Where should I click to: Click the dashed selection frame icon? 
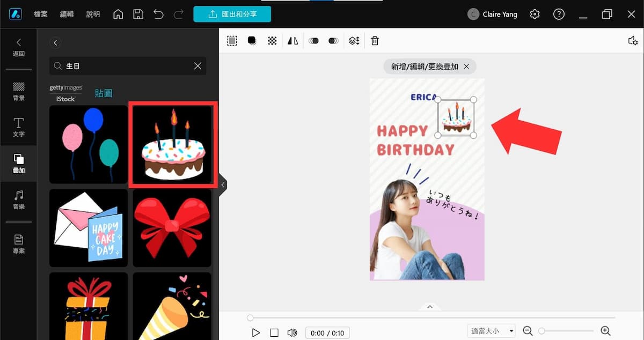tap(232, 41)
